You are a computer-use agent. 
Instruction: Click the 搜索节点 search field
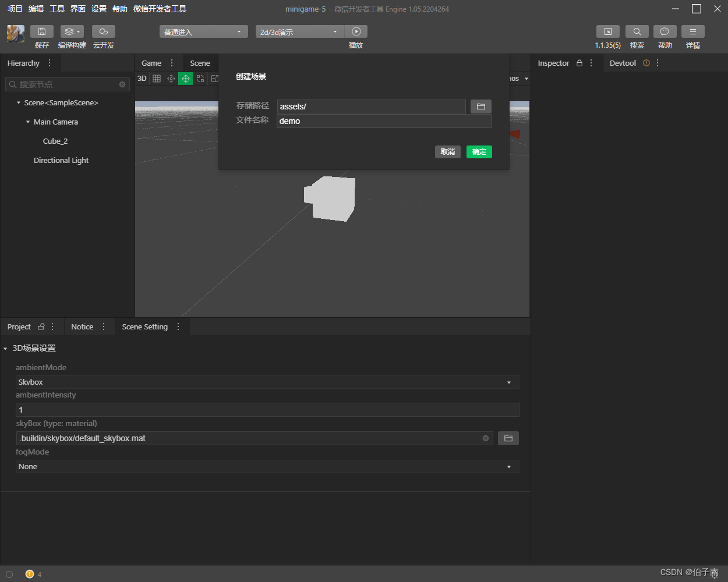(x=67, y=84)
